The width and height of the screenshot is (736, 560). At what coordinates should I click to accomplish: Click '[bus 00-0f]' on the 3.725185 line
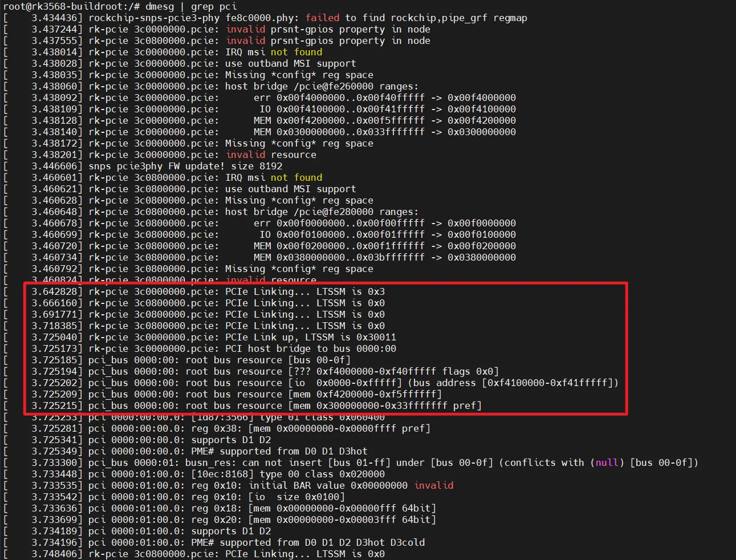click(x=319, y=360)
